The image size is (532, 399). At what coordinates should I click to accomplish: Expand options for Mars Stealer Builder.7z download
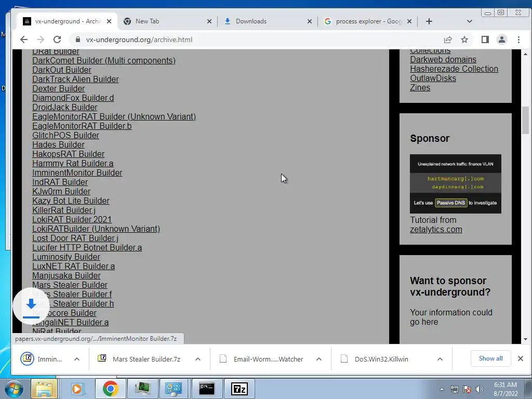[x=198, y=359]
